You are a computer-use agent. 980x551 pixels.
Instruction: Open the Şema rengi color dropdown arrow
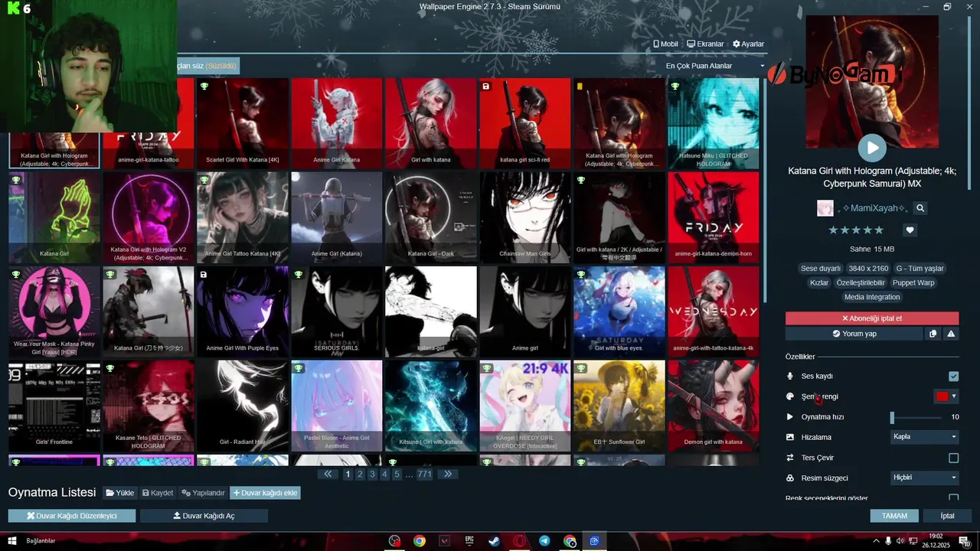click(954, 396)
